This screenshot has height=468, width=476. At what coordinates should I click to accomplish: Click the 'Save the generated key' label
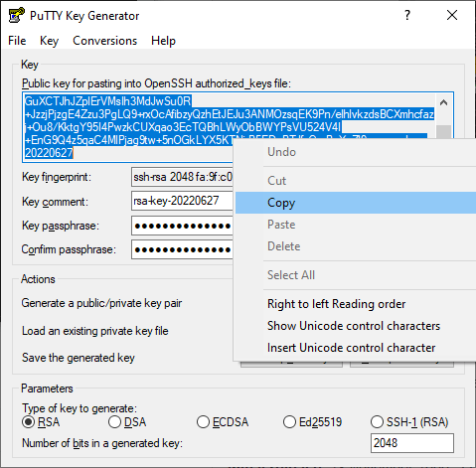(79, 358)
